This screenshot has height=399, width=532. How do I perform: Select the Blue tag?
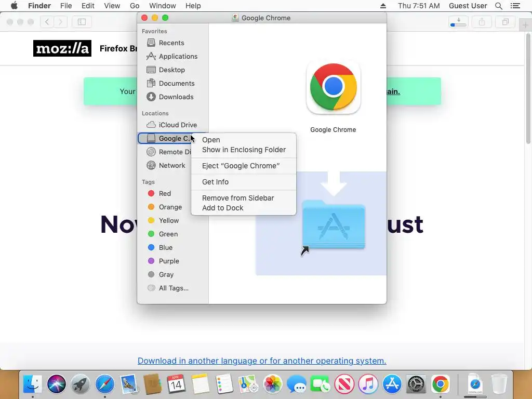point(161,248)
